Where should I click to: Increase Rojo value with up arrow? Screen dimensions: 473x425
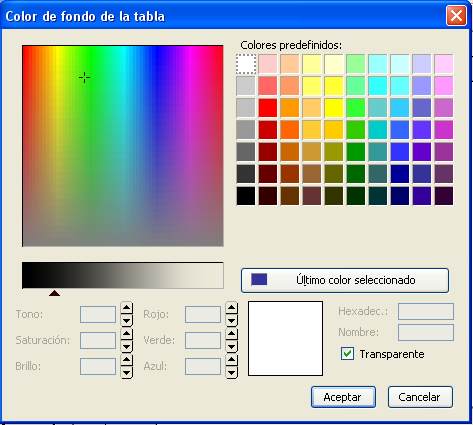232,308
